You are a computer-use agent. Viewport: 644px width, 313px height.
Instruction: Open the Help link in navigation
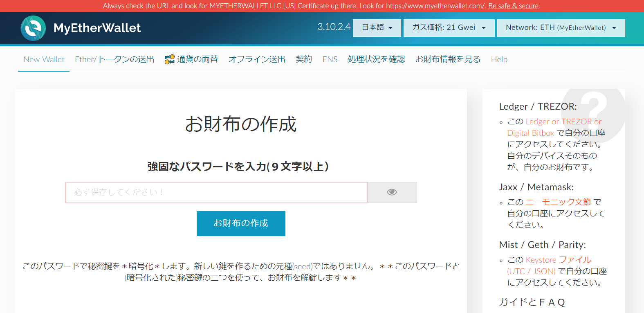pos(499,60)
